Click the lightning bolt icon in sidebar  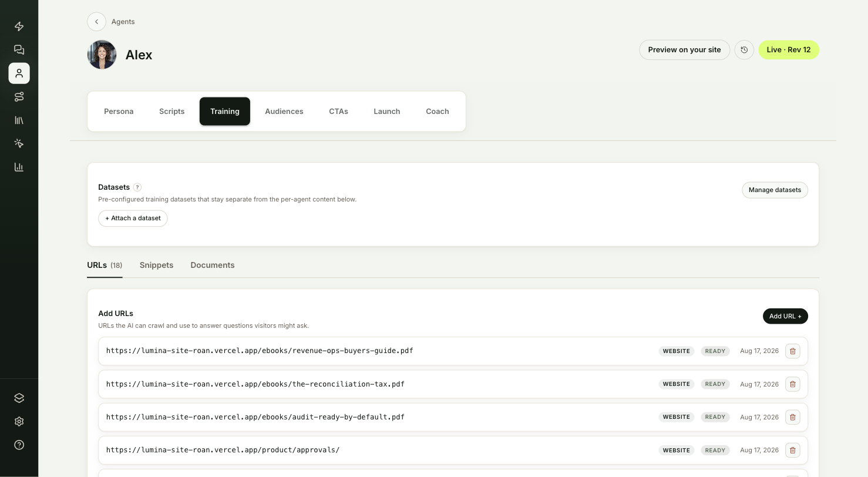point(19,26)
